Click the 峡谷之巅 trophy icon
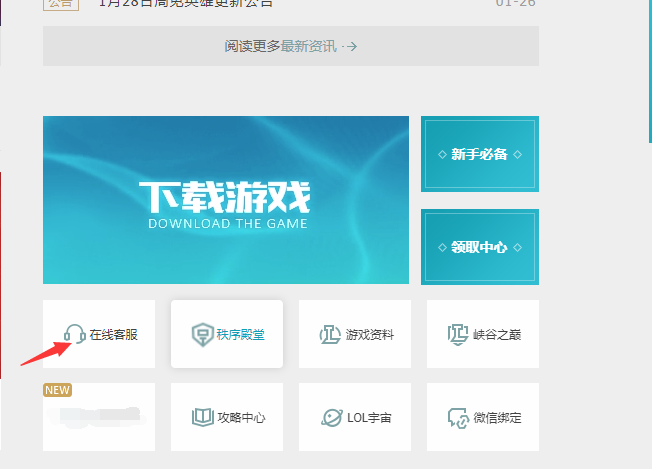 tap(458, 335)
